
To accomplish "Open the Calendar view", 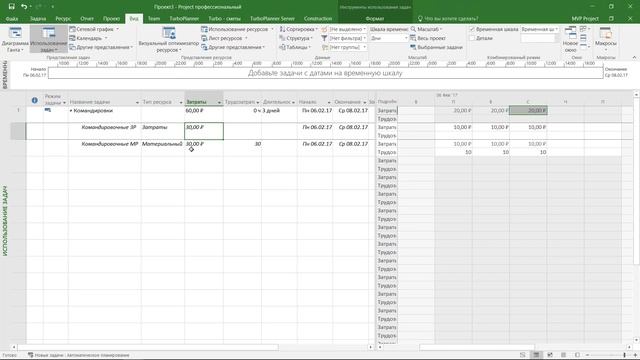I will 89,38.
